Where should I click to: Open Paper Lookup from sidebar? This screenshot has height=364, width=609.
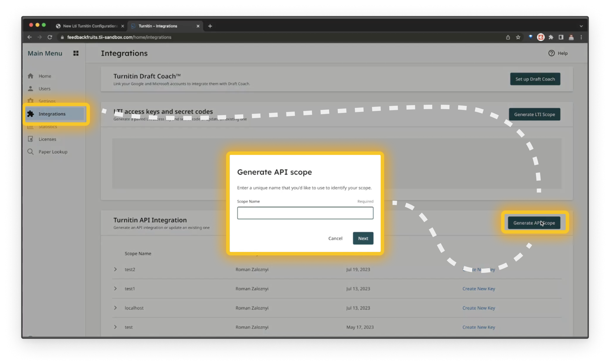(53, 152)
